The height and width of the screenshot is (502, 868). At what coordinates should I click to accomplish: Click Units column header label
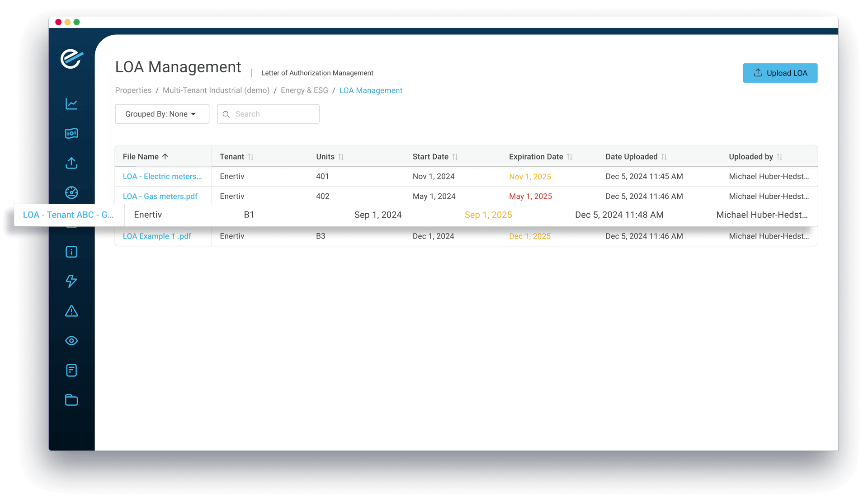click(x=325, y=156)
